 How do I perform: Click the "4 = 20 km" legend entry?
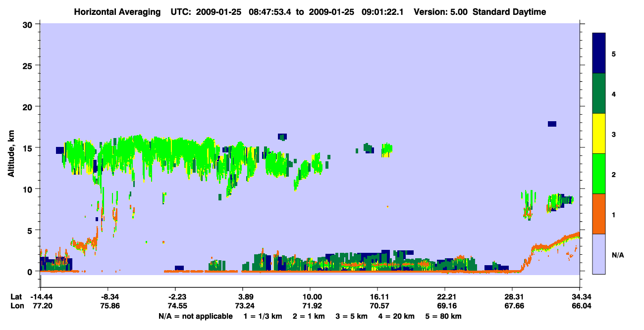tap(396, 316)
